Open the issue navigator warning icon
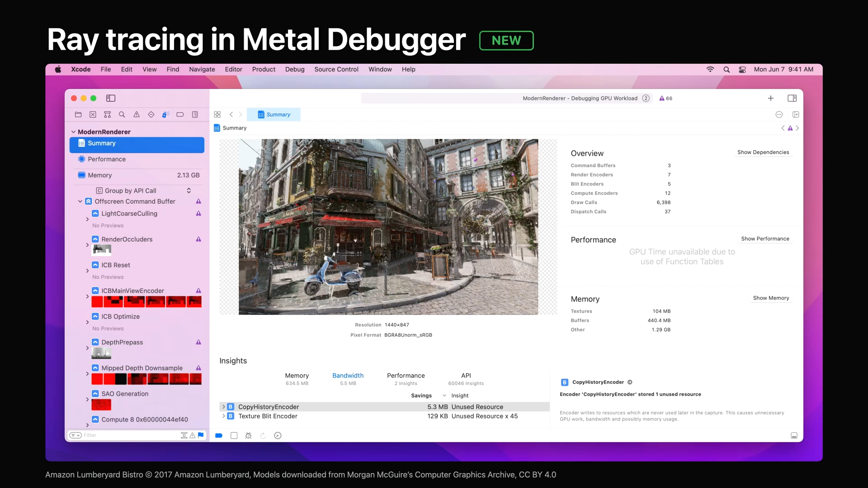The height and width of the screenshot is (488, 868). point(137,115)
